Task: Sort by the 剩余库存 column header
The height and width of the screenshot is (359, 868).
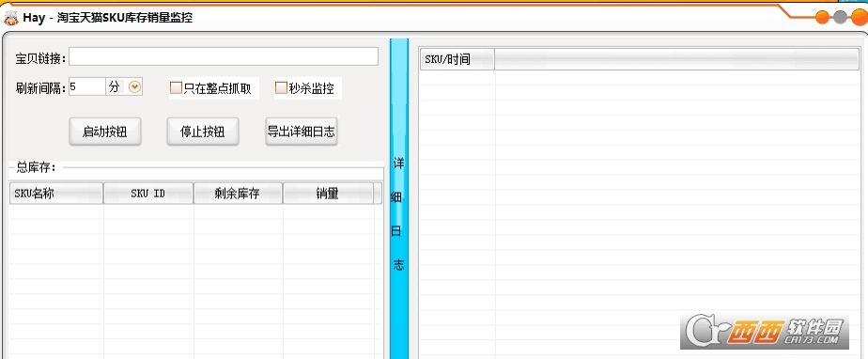Action: (x=238, y=194)
